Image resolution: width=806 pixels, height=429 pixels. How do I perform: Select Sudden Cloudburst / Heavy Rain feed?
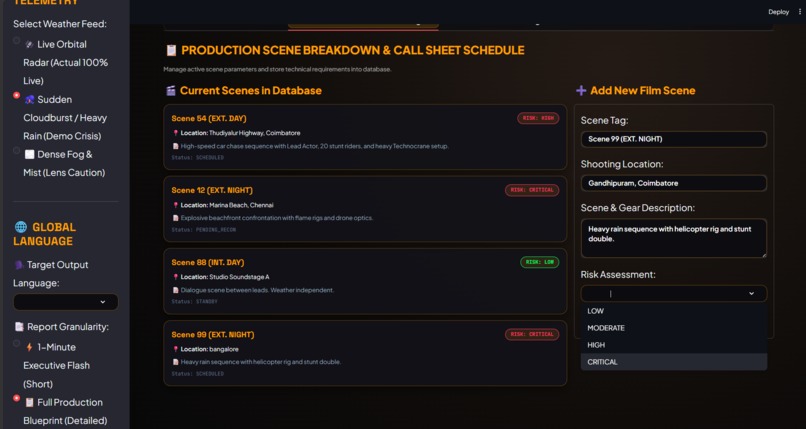coord(16,96)
